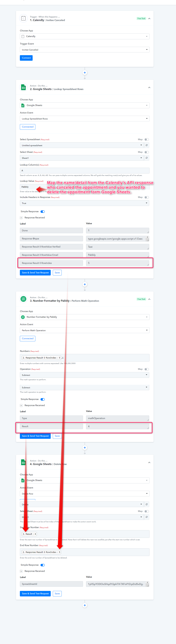The image size is (176, 644).
Task: Open the Calendly Choose App dropdown
Action: (x=85, y=37)
